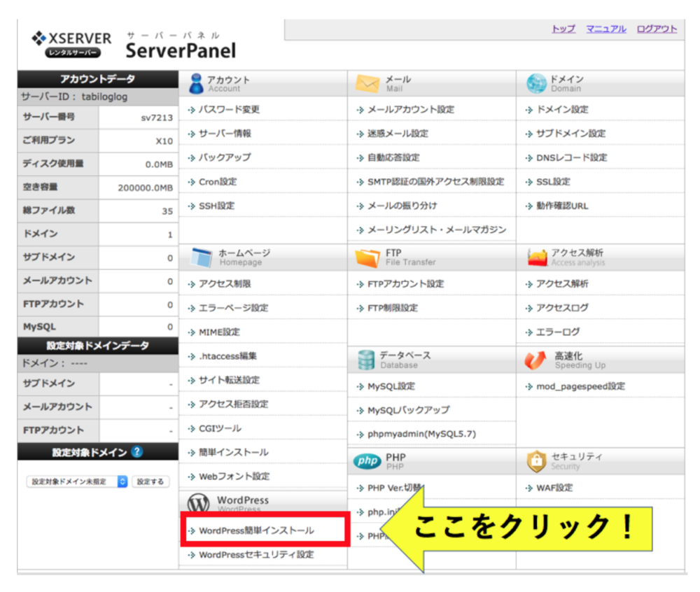The image size is (700, 592).
Task: Click the FTP folder icon
Action: tap(367, 258)
